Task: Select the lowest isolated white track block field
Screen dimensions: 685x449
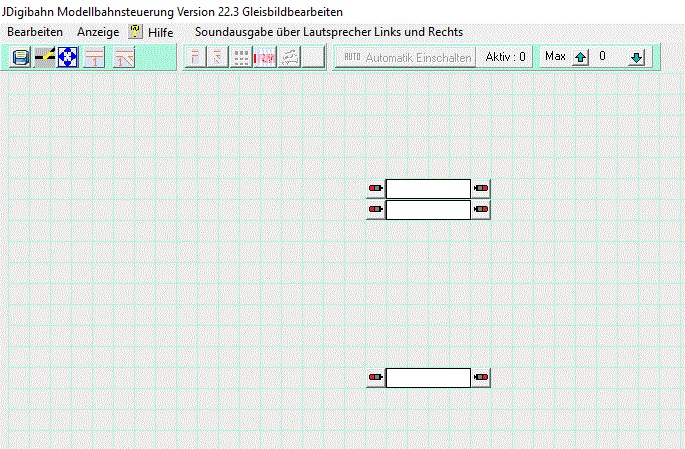Action: [429, 377]
